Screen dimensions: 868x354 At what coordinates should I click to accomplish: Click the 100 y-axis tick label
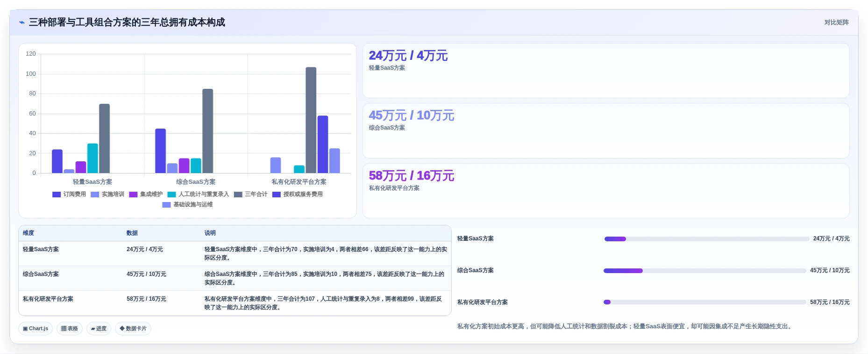click(31, 74)
